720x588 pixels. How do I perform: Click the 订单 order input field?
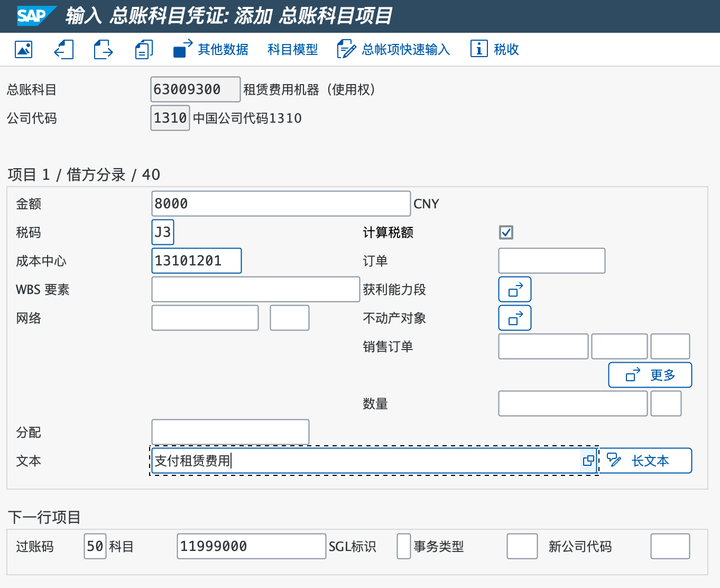click(551, 261)
